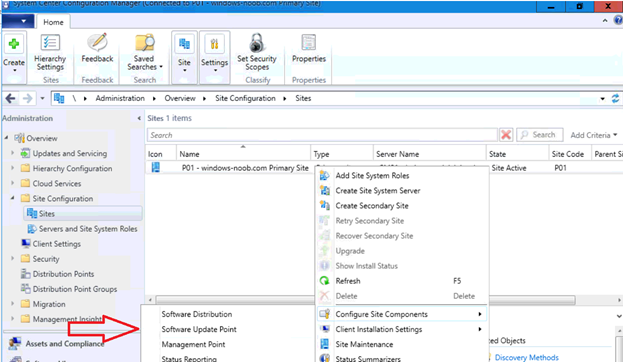Expand the Updates and Servicing node
Image resolution: width=623 pixels, height=362 pixels.
pos(12,153)
